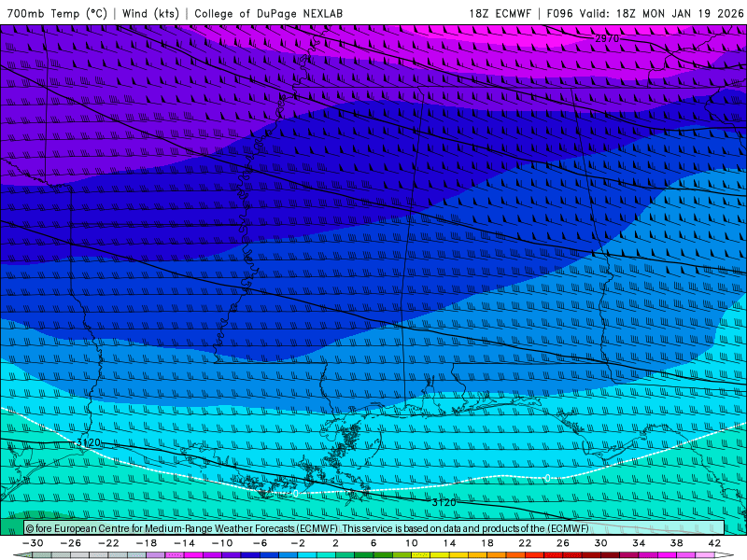The height and width of the screenshot is (560, 747).
Task: Click the "18Z ECMWF" model run label
Action: 500,13
